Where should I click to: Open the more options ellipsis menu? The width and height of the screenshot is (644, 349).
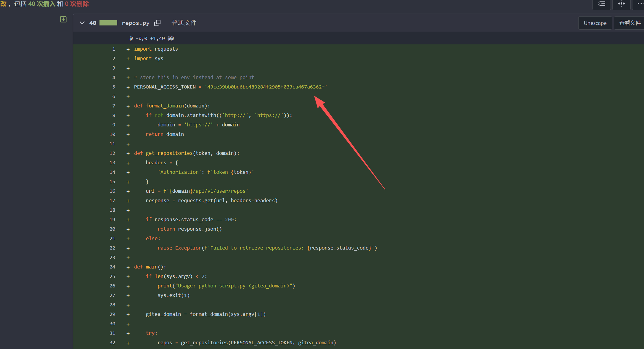640,4
